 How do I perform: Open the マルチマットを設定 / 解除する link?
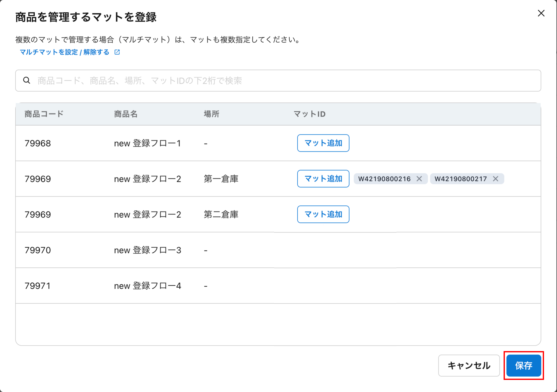coord(65,52)
